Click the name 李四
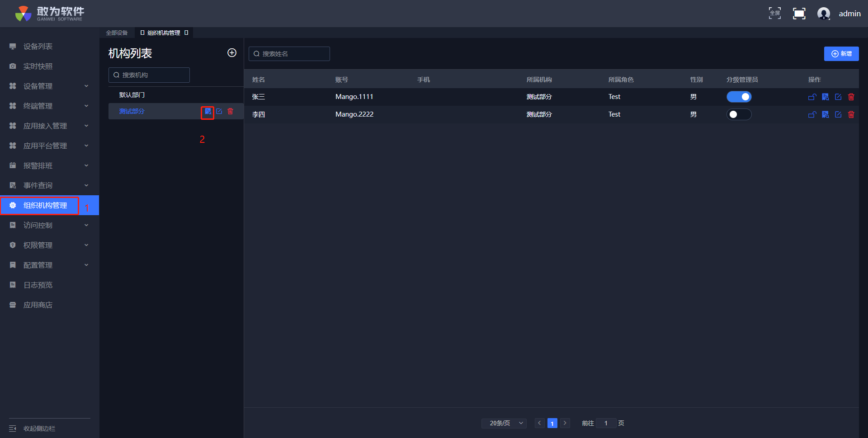Image resolution: width=868 pixels, height=438 pixels. (259, 114)
